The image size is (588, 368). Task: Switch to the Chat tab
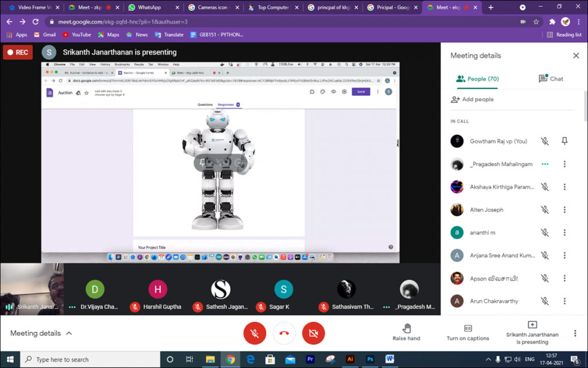pos(550,79)
